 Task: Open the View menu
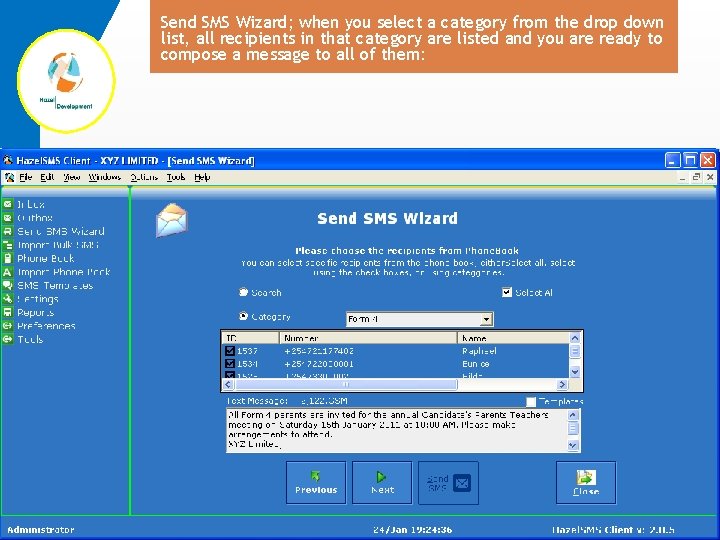tap(72, 177)
